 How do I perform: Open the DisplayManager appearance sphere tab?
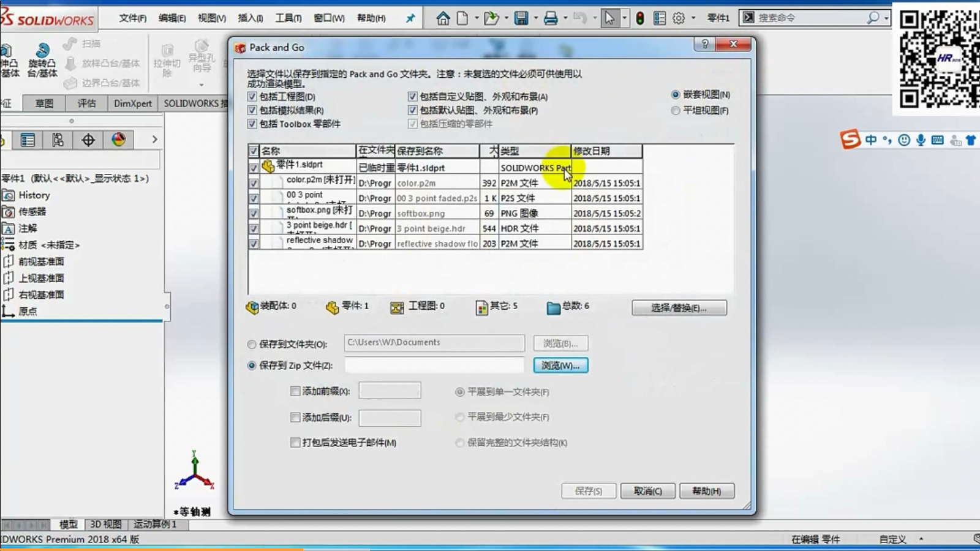[x=119, y=140]
